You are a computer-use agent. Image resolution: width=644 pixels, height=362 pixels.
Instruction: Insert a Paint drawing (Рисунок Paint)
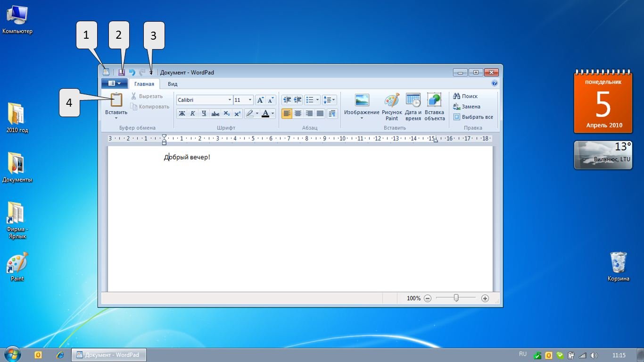click(392, 107)
